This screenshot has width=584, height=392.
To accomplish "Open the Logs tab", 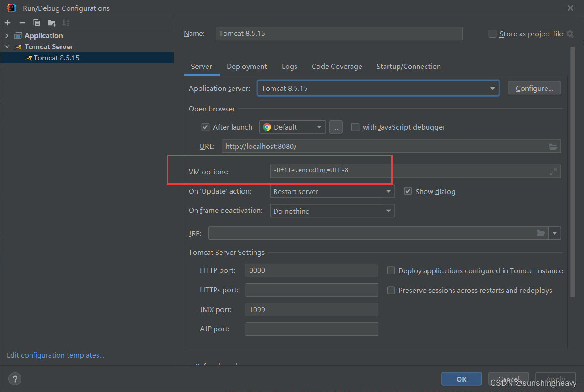I will (x=289, y=66).
